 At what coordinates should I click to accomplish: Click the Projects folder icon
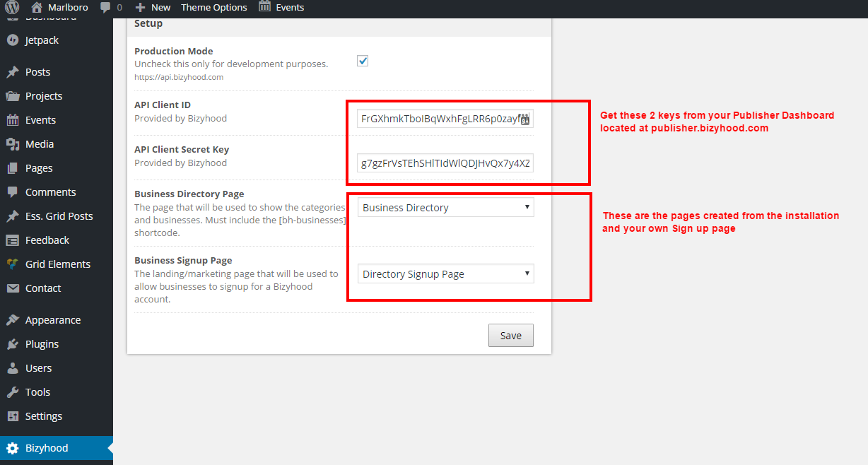[x=12, y=96]
